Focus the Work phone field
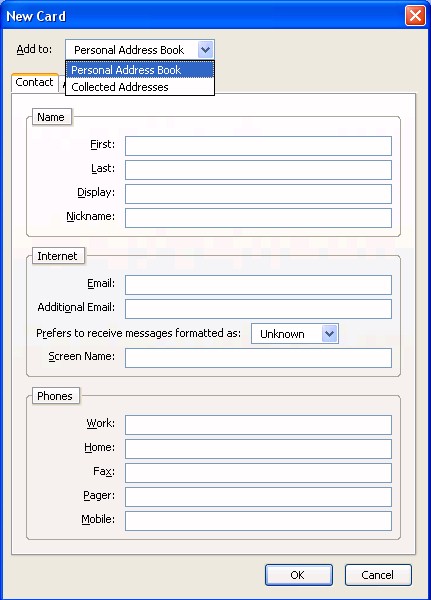The width and height of the screenshot is (431, 600). point(258,425)
